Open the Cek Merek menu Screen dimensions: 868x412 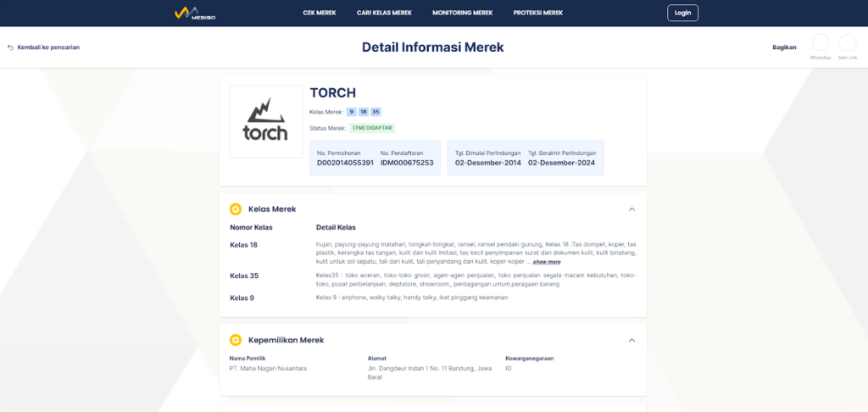click(x=320, y=13)
